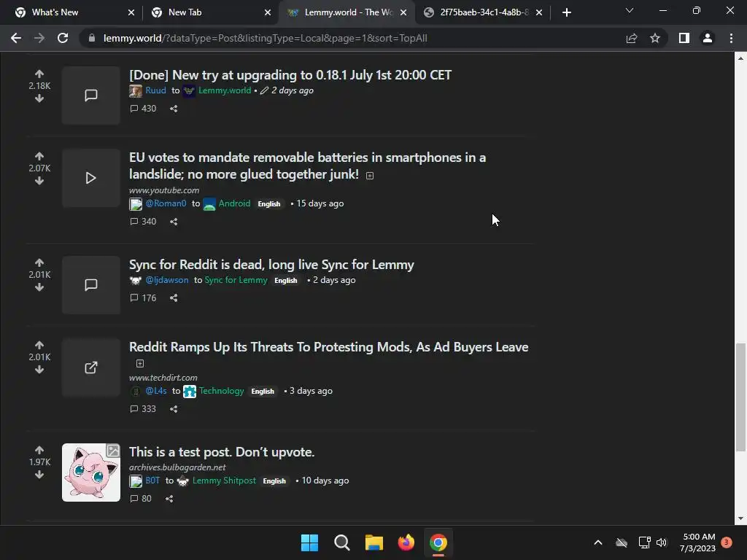
Task: Upvote the Sync for Reddit is dead post
Action: [x=39, y=262]
